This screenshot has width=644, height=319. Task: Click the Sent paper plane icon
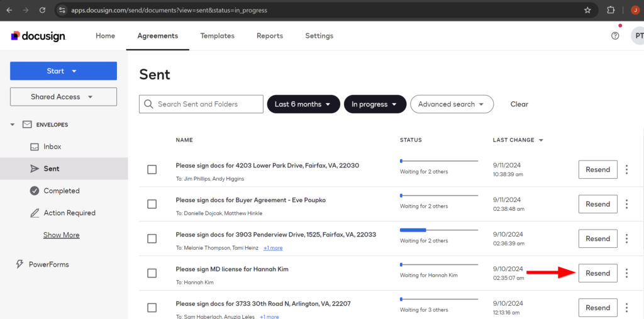click(x=34, y=169)
